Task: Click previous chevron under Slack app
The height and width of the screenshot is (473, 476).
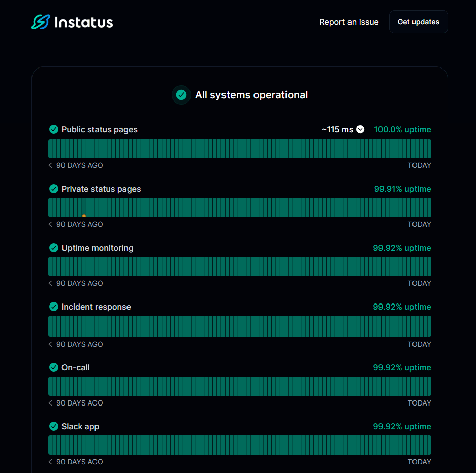Action: tap(50, 462)
